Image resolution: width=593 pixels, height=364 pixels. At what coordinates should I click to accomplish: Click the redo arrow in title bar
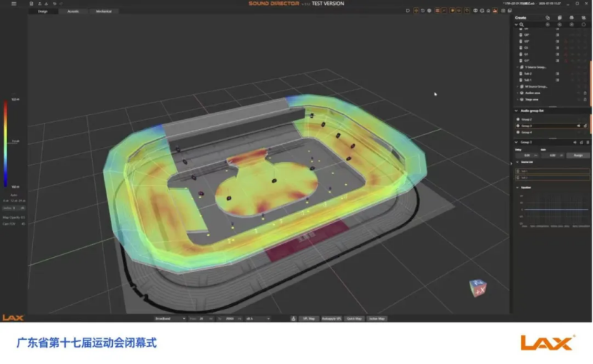[61, 4]
